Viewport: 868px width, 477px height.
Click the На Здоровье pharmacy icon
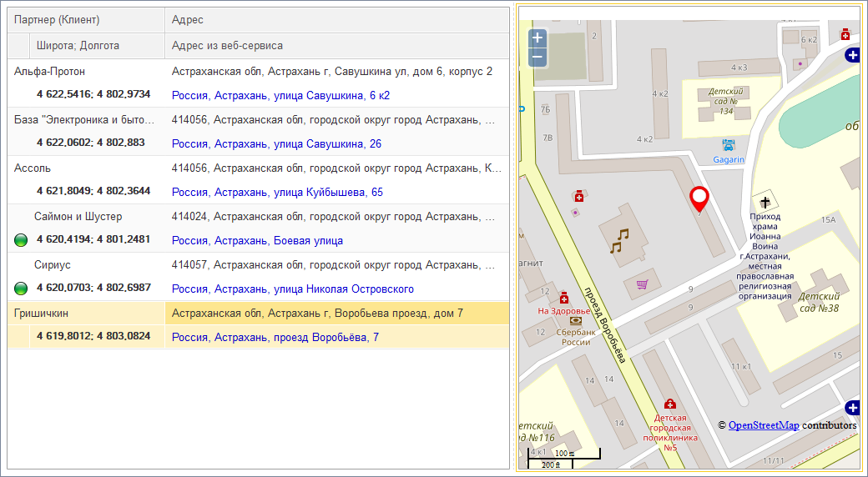coord(564,298)
